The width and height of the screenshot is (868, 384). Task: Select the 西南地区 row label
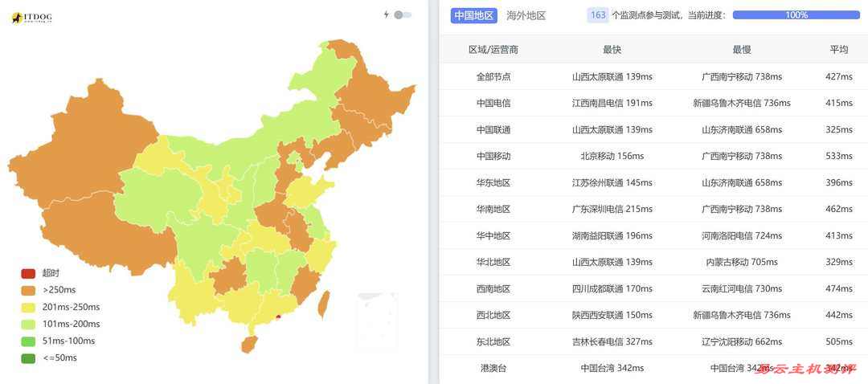coord(493,289)
